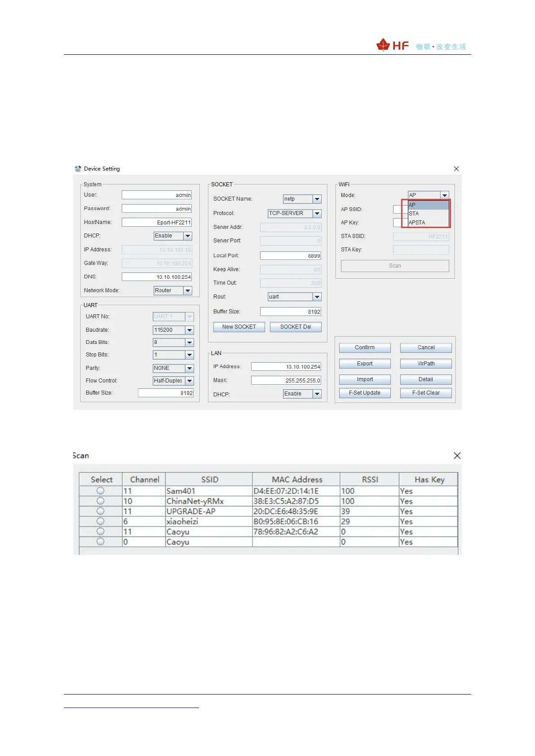The image size is (535, 756).
Task: Click the Has Key column header
Action: tap(429, 479)
